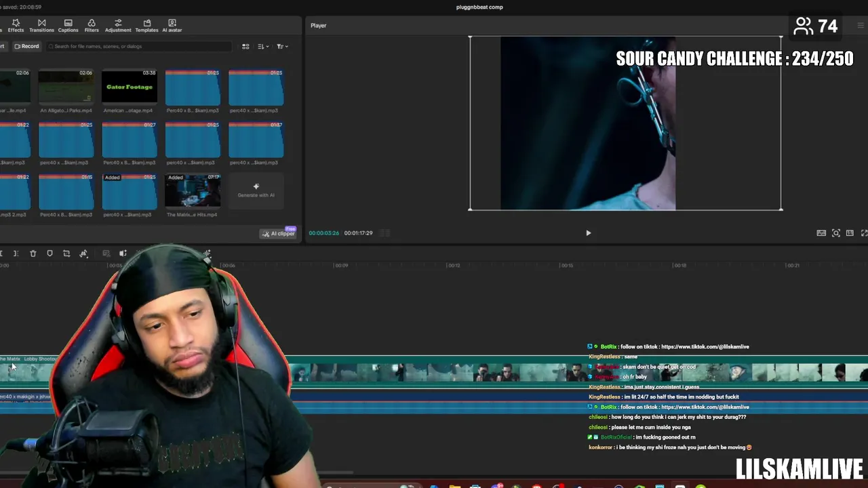Open the player aspect ratio icon
This screenshot has width=868, height=488.
tap(850, 233)
